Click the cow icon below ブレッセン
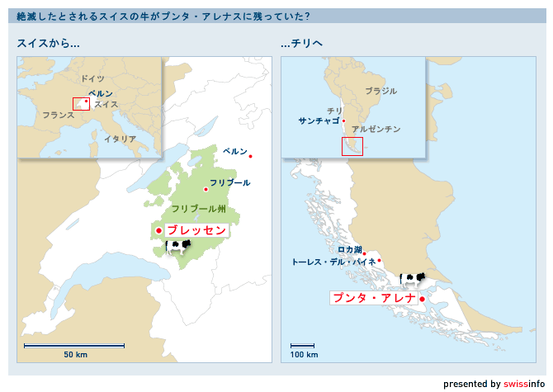Screen dimensions: 553x392 178,245
